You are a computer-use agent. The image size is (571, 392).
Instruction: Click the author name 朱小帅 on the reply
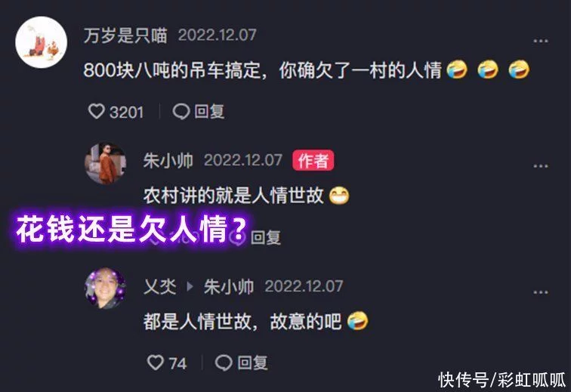(x=168, y=161)
